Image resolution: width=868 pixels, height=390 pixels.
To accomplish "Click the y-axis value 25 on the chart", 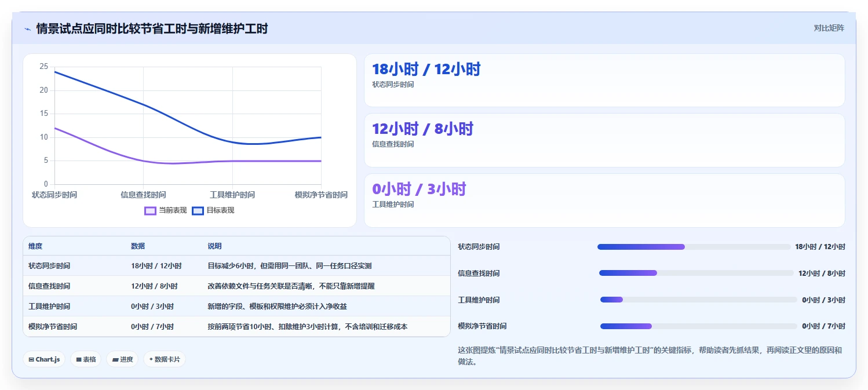I will point(44,67).
